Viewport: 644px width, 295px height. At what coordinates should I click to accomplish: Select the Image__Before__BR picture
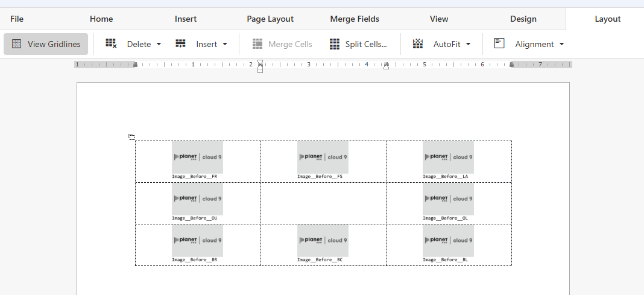tap(198, 241)
